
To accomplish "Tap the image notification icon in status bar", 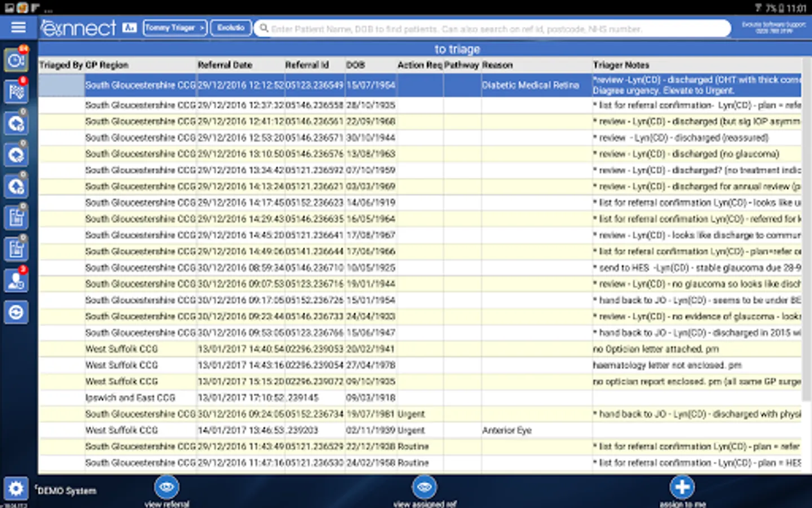I will coord(10,8).
